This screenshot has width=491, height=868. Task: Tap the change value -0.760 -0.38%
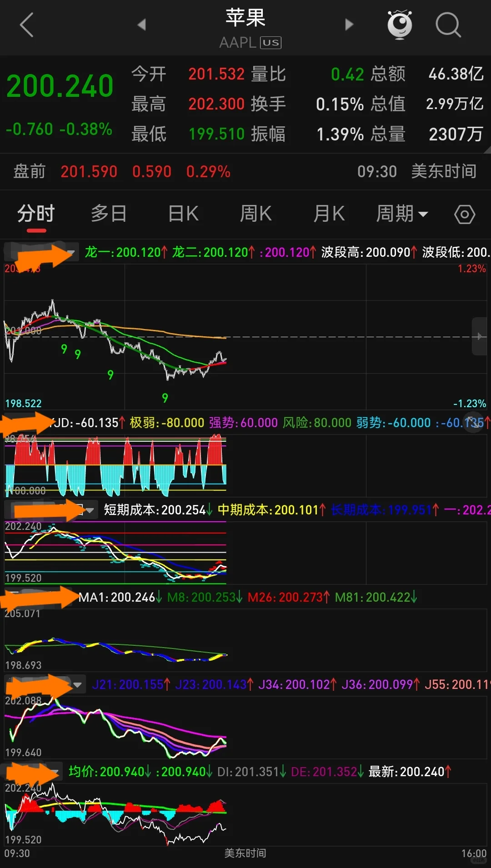pos(59,130)
